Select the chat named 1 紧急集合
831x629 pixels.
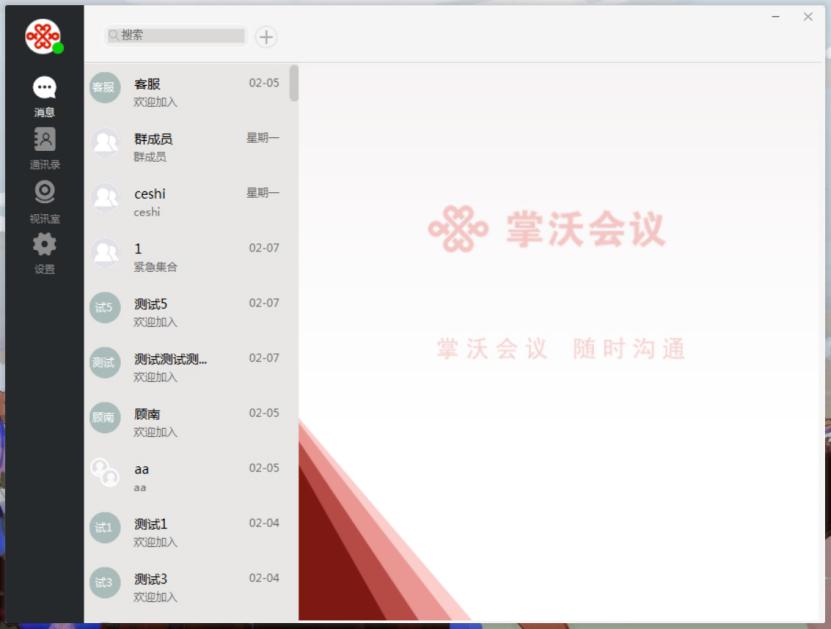[x=190, y=257]
